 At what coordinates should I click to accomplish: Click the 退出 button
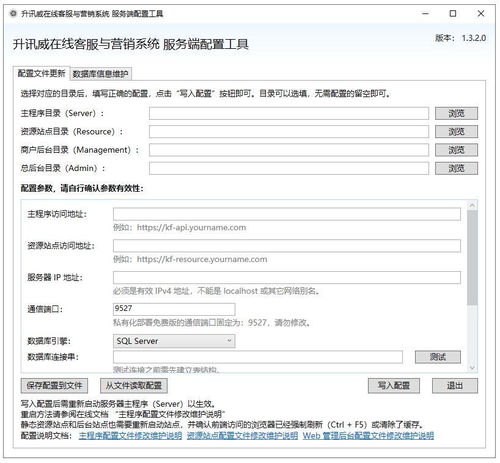455,386
